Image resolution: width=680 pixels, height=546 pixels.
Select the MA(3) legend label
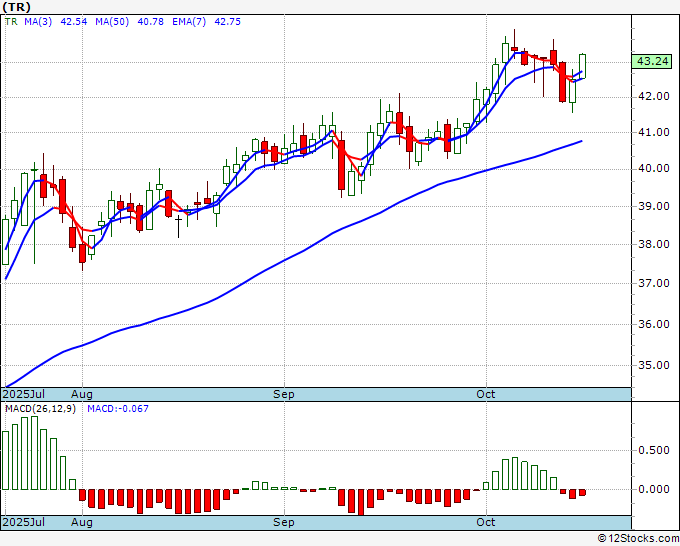click(38, 22)
